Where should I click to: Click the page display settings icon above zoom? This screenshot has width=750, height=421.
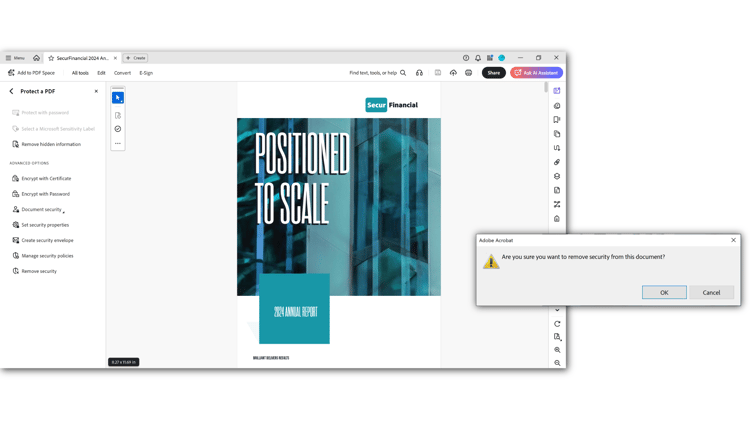point(557,337)
